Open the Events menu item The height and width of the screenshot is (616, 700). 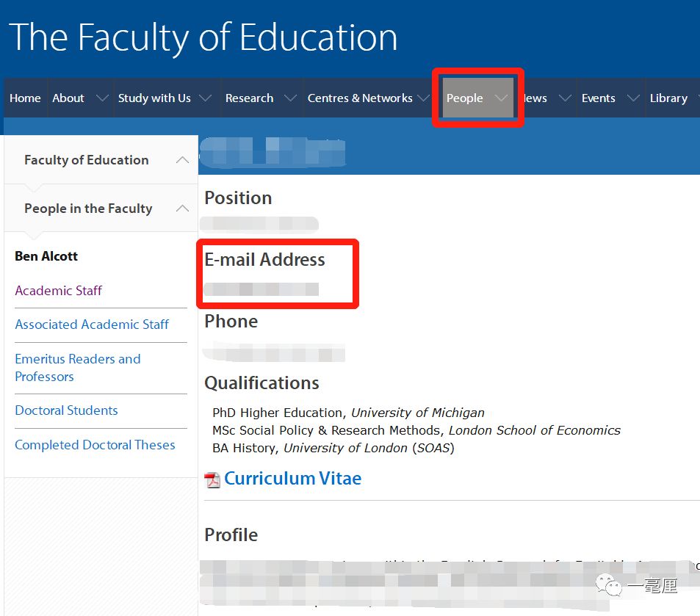[598, 98]
